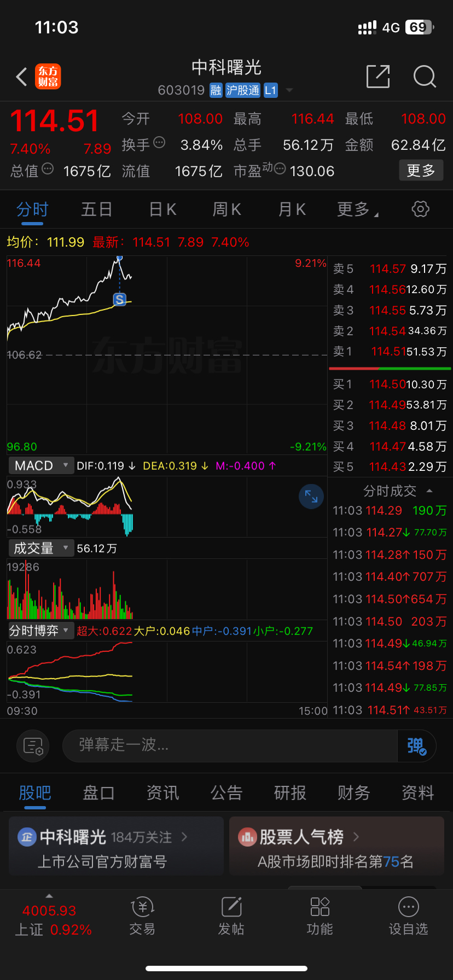The image size is (453, 980).
Task: Expand stock title dropdown triangle
Action: (289, 90)
